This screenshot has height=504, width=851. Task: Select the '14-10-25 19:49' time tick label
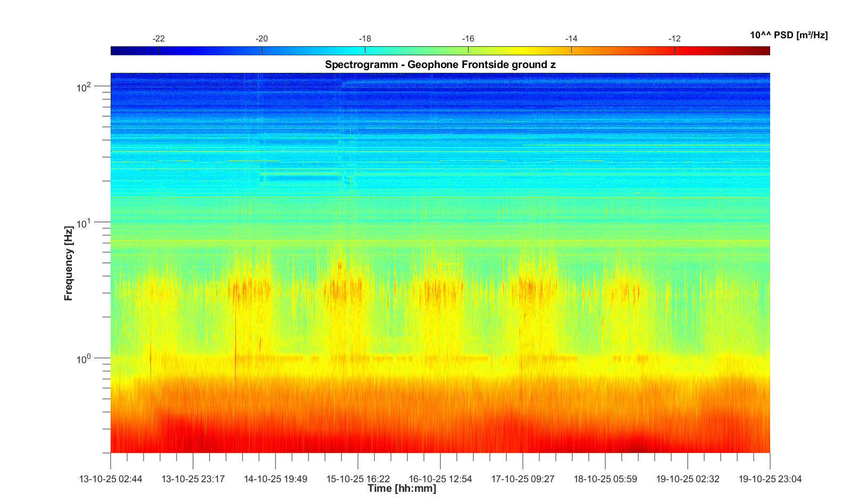(x=276, y=479)
